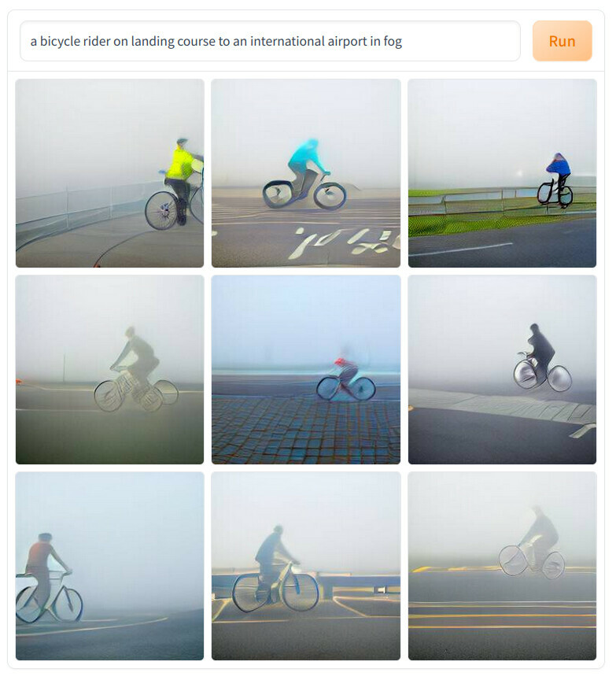Open the cyclist in yellow jacket image

(109, 173)
